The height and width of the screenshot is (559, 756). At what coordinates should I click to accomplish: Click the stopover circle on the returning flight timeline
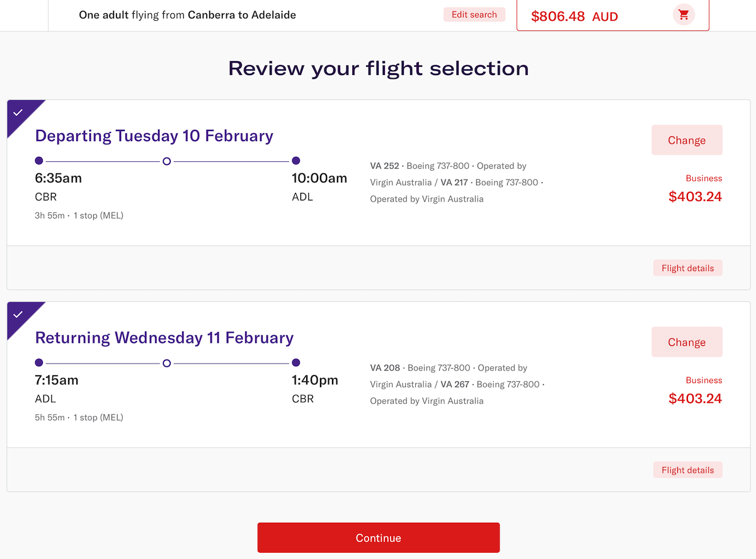[166, 362]
